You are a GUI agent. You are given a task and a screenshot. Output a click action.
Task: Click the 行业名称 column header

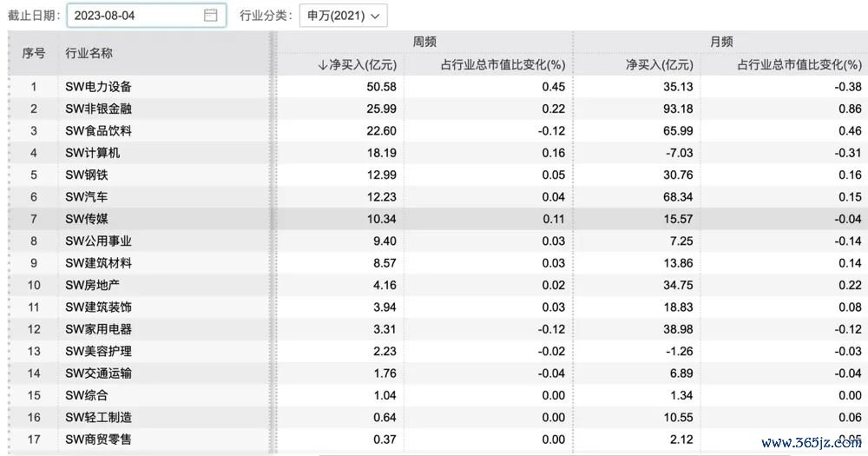(89, 53)
